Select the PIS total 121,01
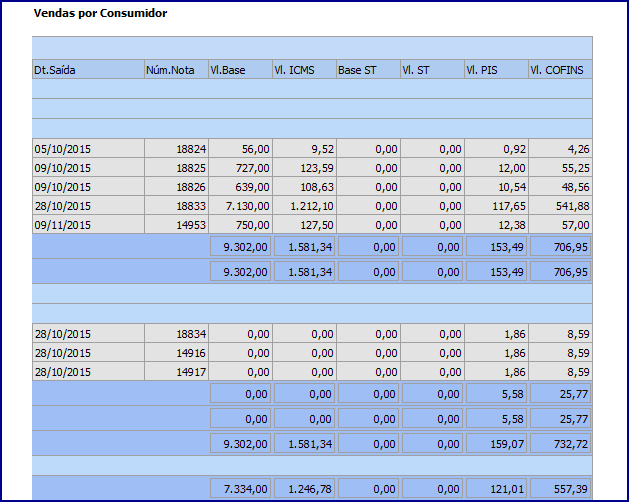 496,489
